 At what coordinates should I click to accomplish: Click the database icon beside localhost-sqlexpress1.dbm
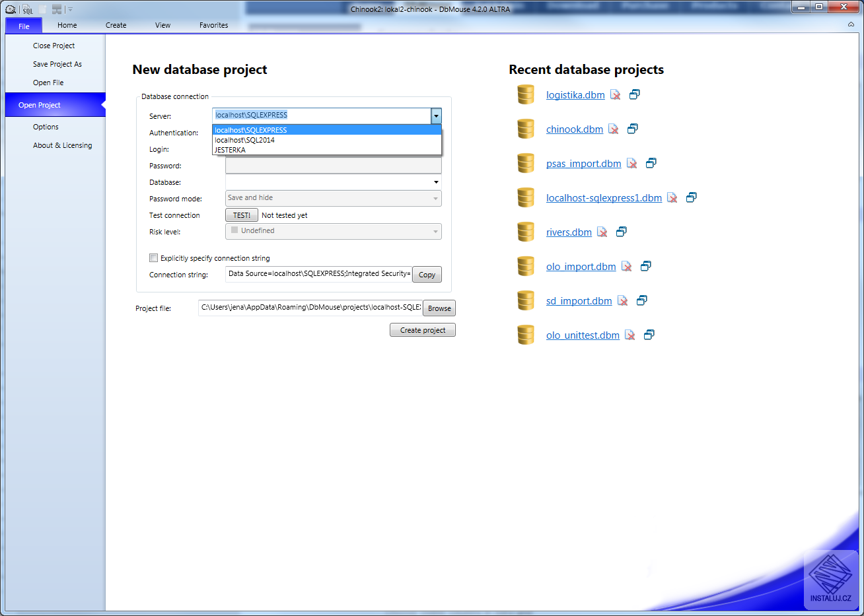(x=526, y=197)
